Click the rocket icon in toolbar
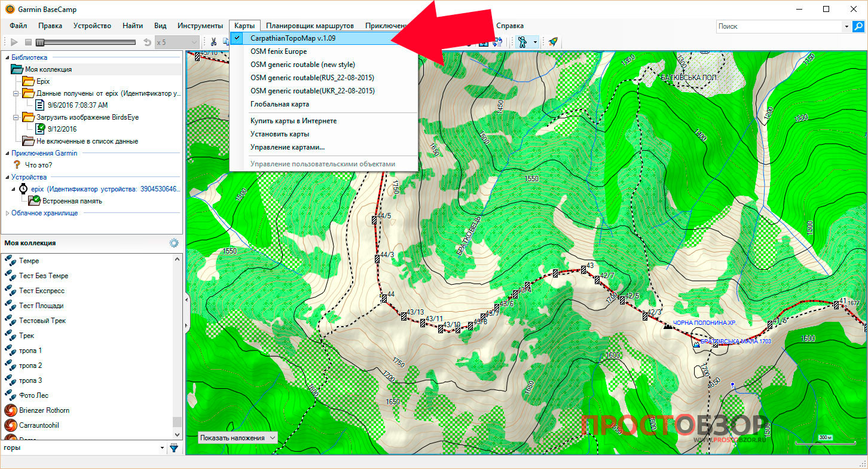 [x=553, y=42]
